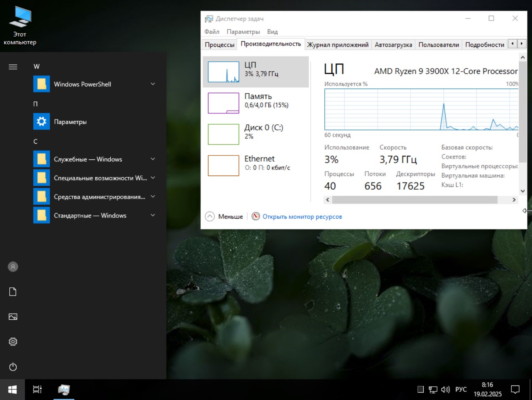
Task: Click the Служебные — Windows folder icon
Action: [42, 159]
